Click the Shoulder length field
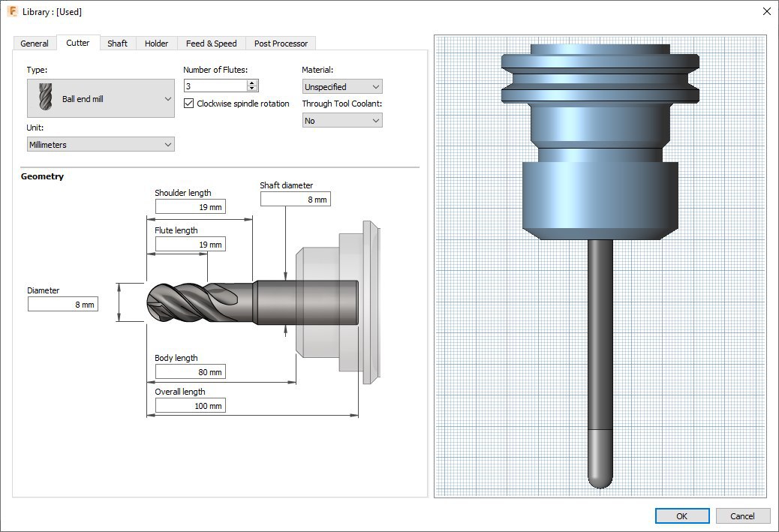Viewport: 779px width, 532px height. [191, 206]
